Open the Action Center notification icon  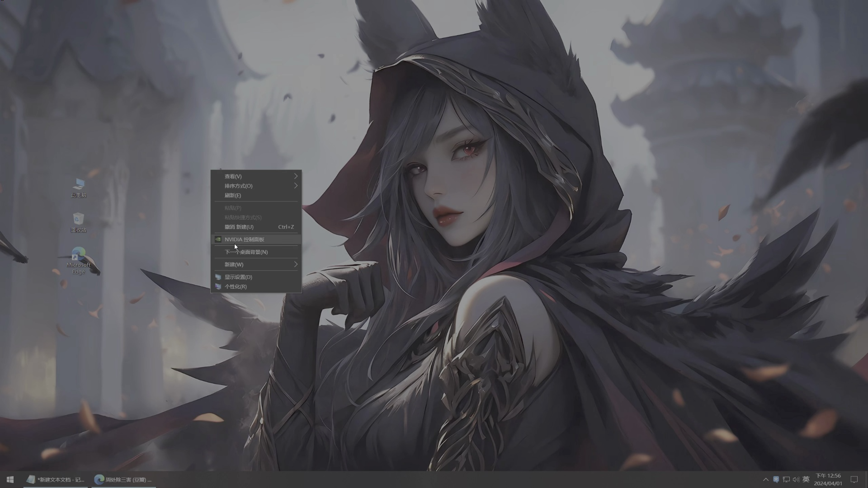click(854, 479)
